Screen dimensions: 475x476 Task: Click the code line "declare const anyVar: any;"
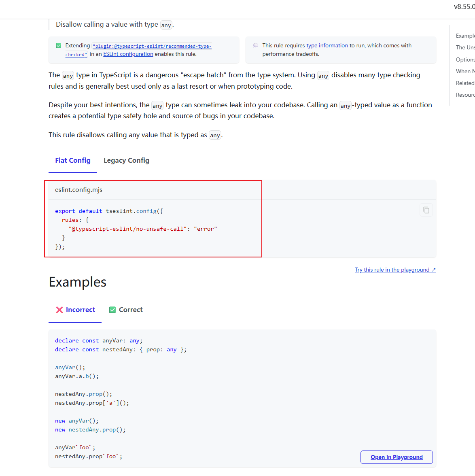[x=99, y=341]
